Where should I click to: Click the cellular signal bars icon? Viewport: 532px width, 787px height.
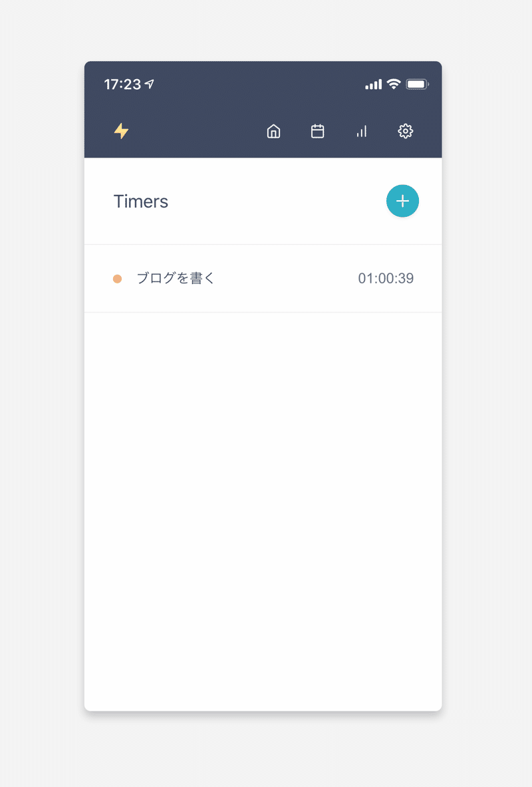tap(374, 84)
